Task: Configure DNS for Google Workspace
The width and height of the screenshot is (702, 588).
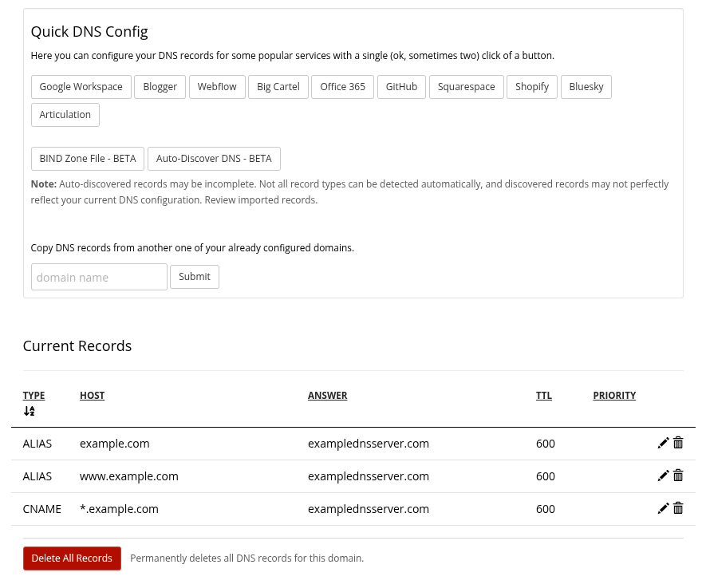Action: (x=81, y=86)
